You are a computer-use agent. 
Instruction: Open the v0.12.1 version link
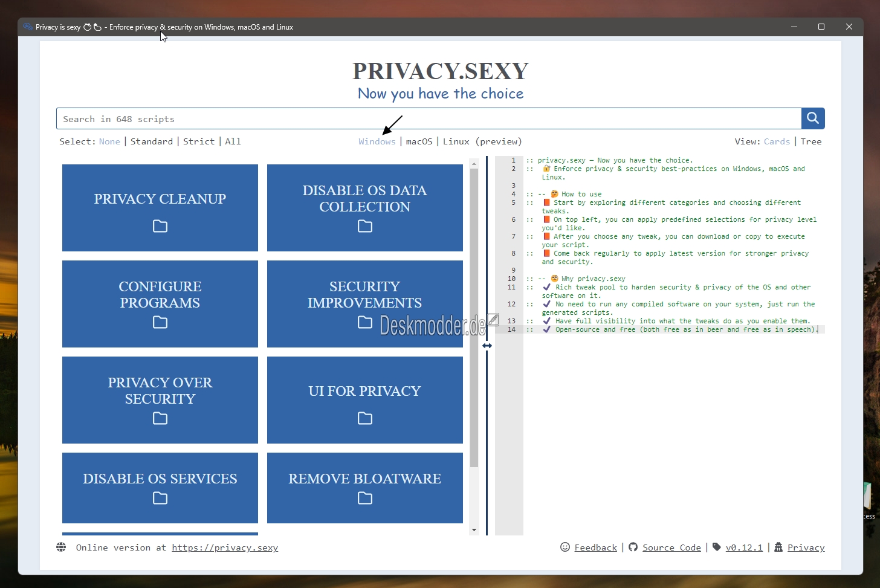744,548
